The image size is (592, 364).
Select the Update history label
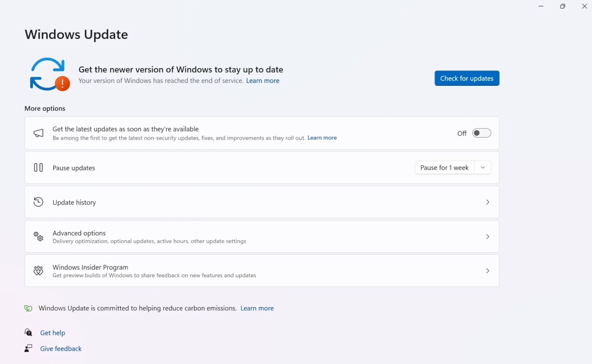coord(74,202)
